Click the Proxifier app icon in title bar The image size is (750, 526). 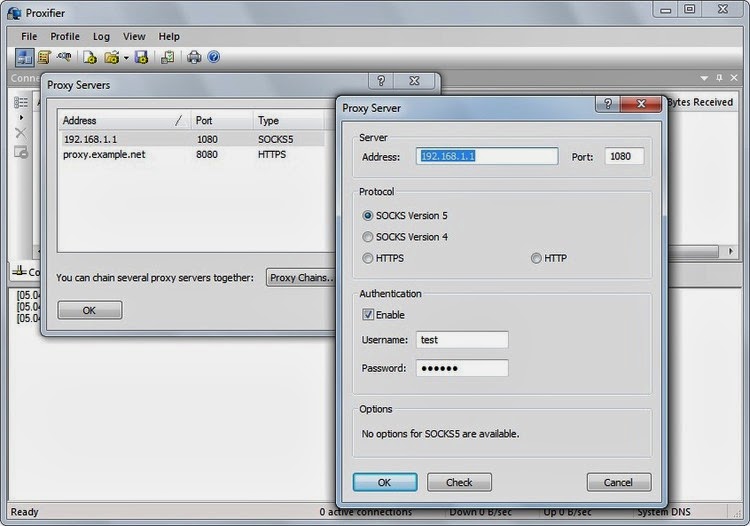tap(14, 13)
